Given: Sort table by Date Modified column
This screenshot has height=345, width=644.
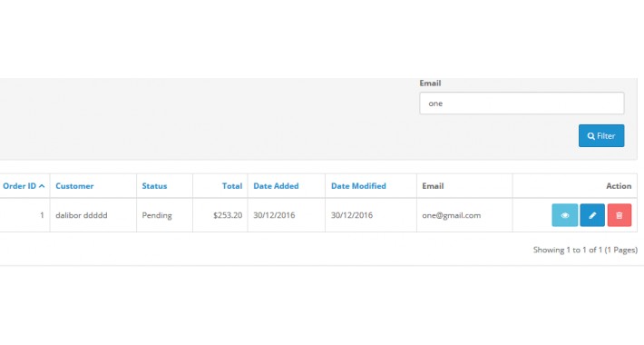Looking at the screenshot, I should pos(358,186).
